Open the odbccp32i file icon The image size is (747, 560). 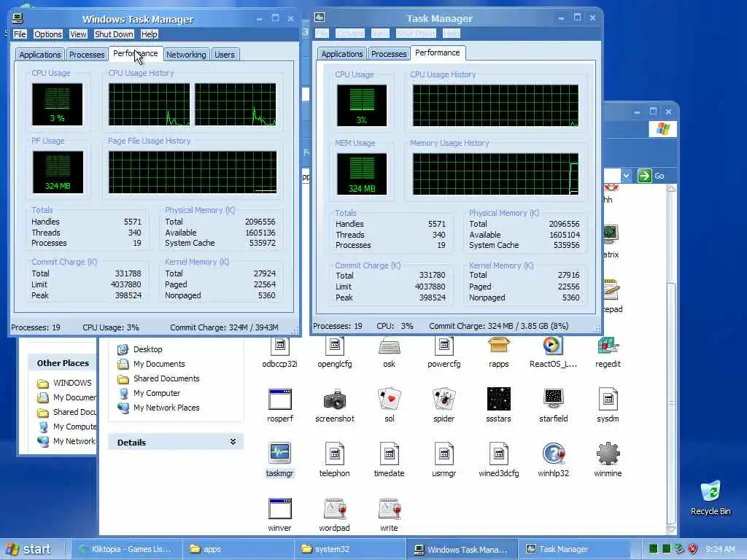(x=279, y=346)
